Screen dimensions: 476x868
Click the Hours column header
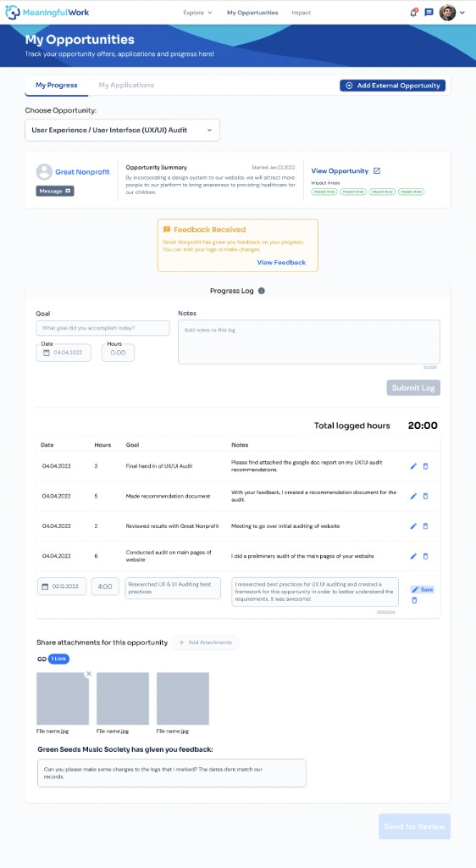click(x=102, y=444)
